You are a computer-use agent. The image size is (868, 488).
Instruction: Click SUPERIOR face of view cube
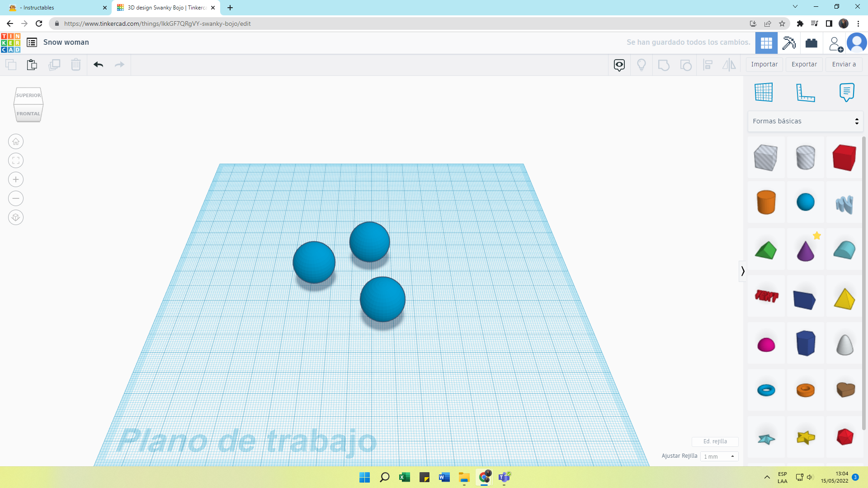click(28, 95)
